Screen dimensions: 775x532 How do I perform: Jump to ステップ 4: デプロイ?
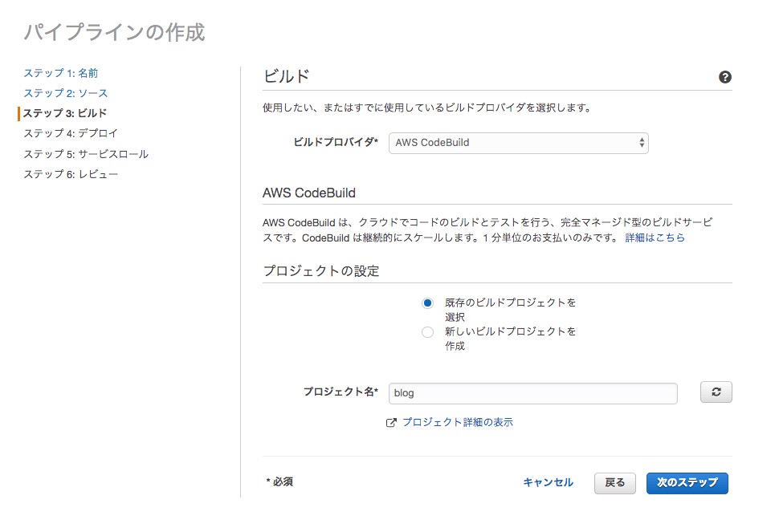pos(71,133)
